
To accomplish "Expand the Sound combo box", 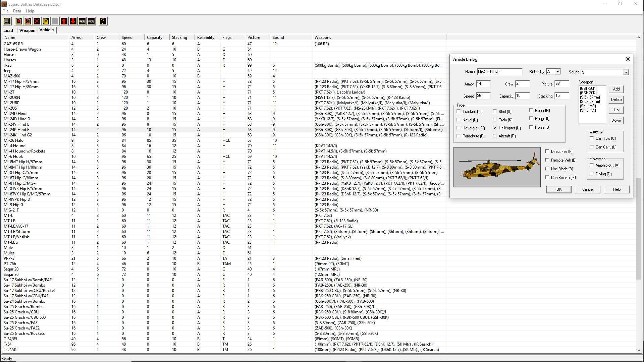I will point(626,72).
